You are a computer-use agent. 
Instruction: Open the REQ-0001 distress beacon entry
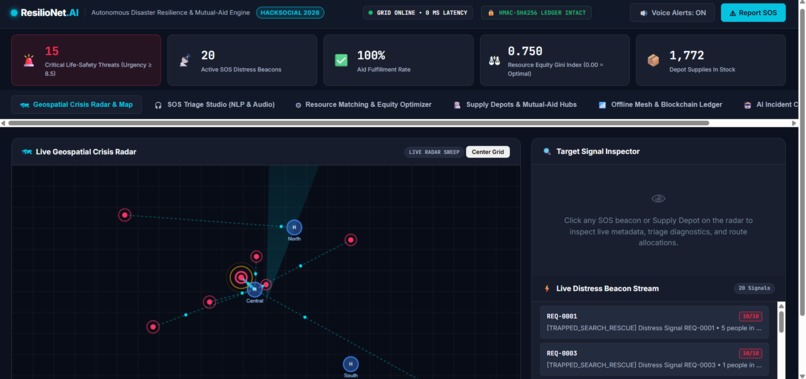click(654, 322)
